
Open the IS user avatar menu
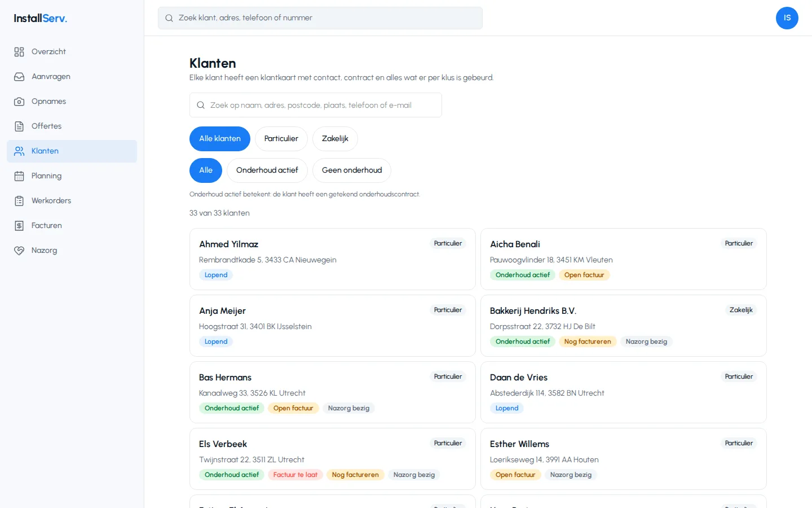click(x=787, y=18)
